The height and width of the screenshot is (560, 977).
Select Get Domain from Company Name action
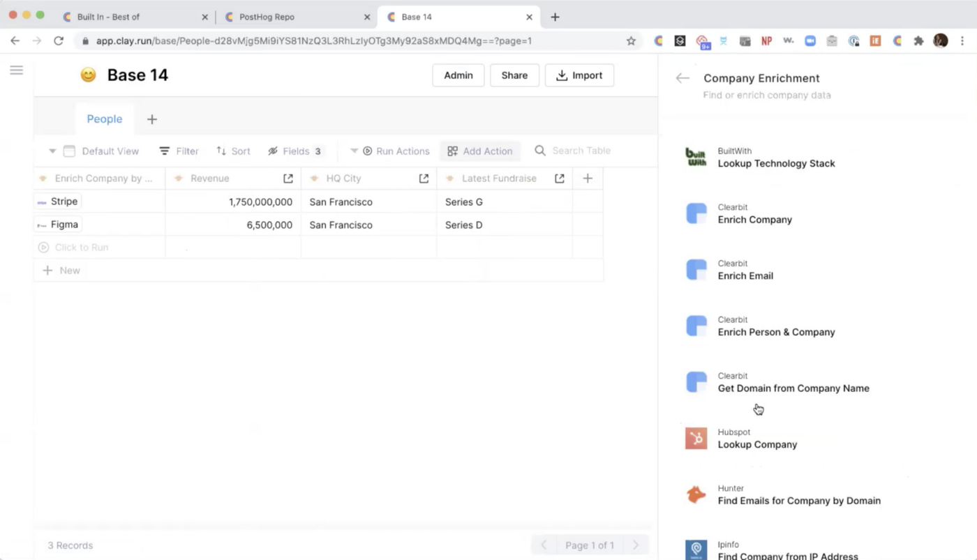pos(793,388)
